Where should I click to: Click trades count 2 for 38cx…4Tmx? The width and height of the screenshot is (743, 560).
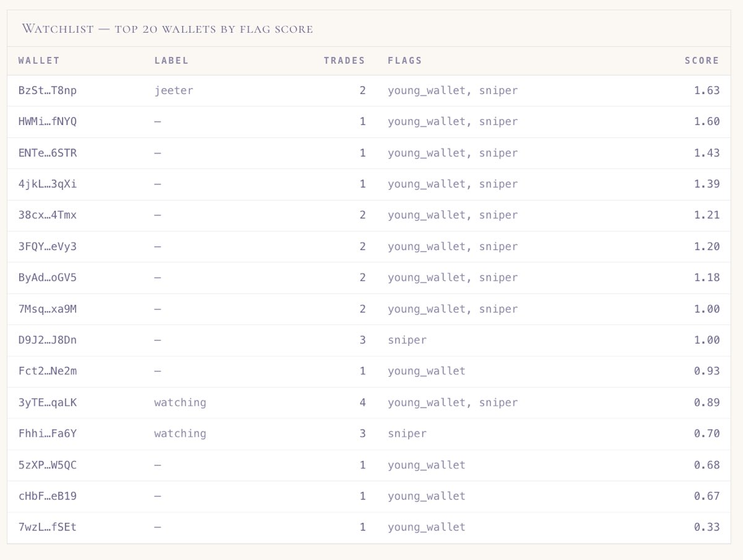(363, 215)
